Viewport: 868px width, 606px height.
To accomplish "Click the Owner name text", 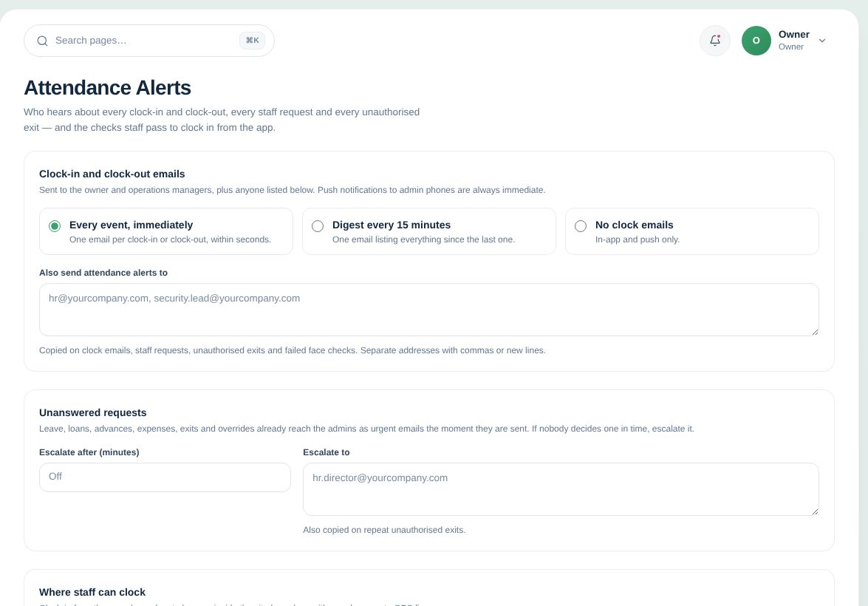I will point(794,34).
